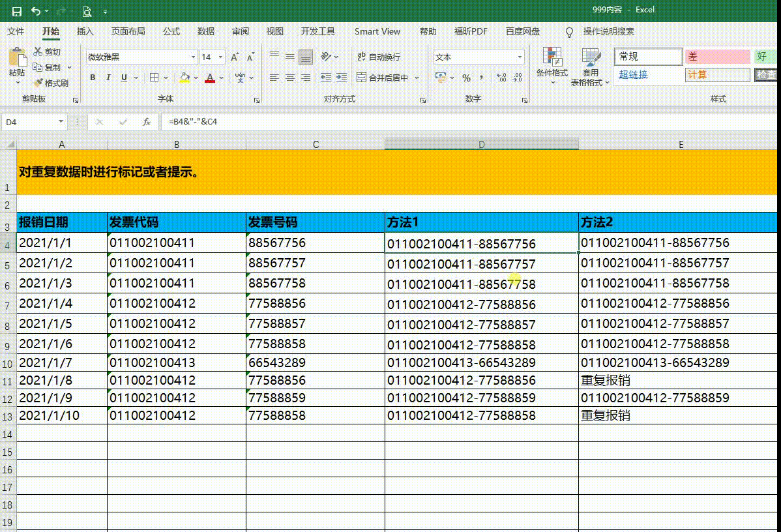
Task: Open the 文件 file menu
Action: click(x=16, y=31)
